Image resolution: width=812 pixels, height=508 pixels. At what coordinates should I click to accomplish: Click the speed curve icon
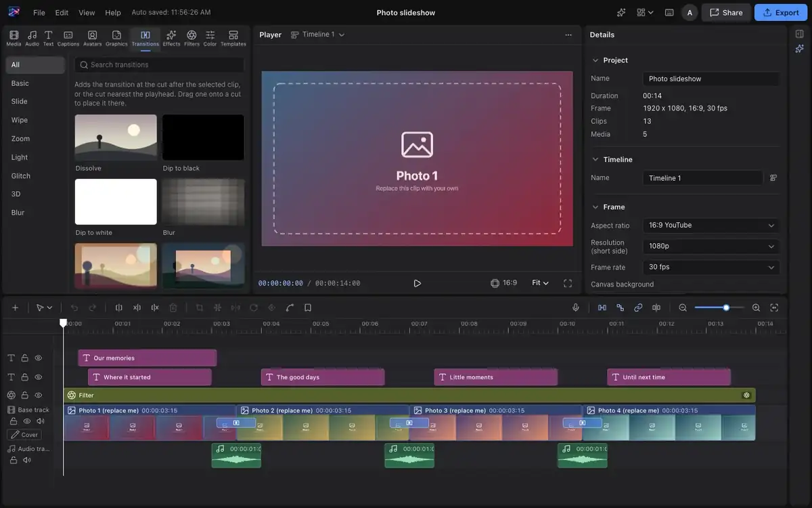coord(290,308)
